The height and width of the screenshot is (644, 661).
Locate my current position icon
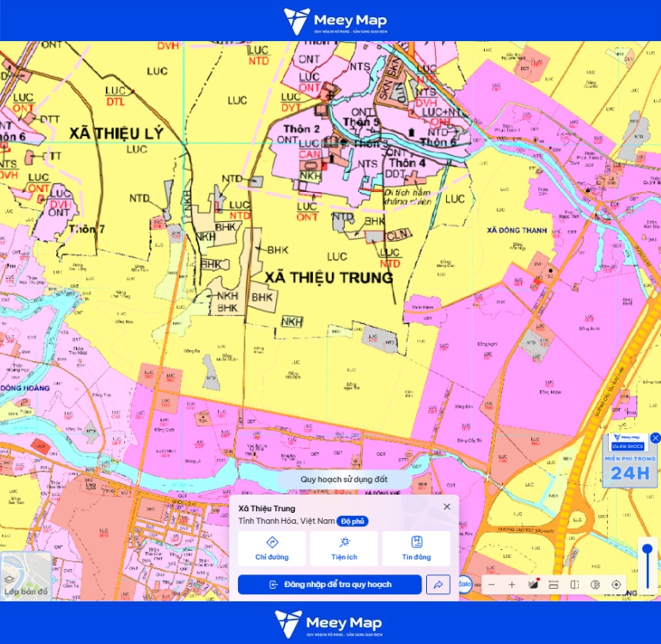coord(616,585)
